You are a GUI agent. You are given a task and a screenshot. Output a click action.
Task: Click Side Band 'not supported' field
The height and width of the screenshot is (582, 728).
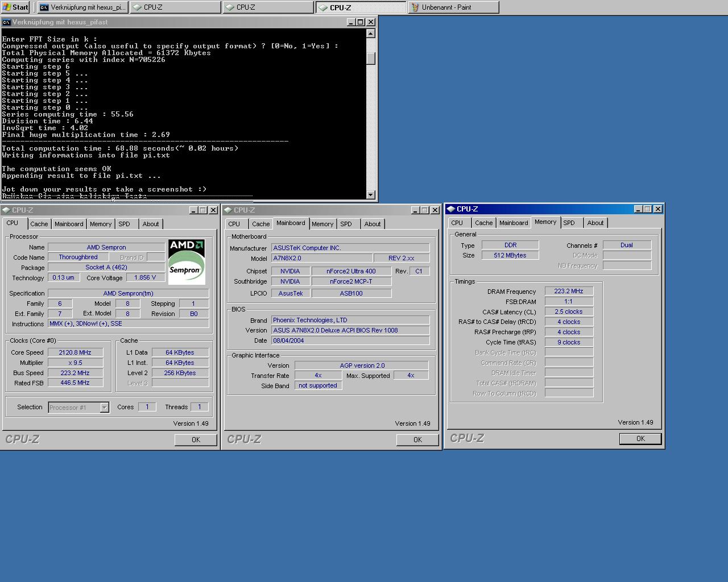pos(318,385)
